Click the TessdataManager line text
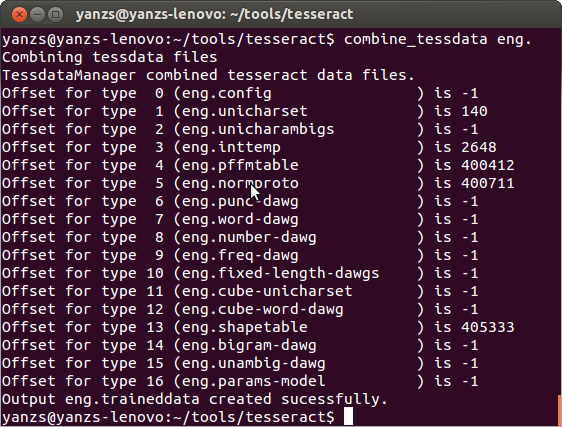 208,75
